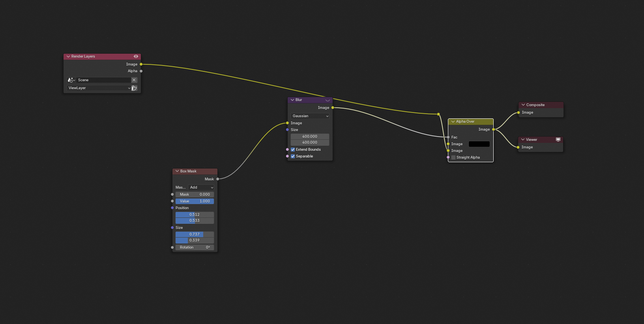Collapse the Blur node
Screen dimensions: 644x324
pos(292,100)
